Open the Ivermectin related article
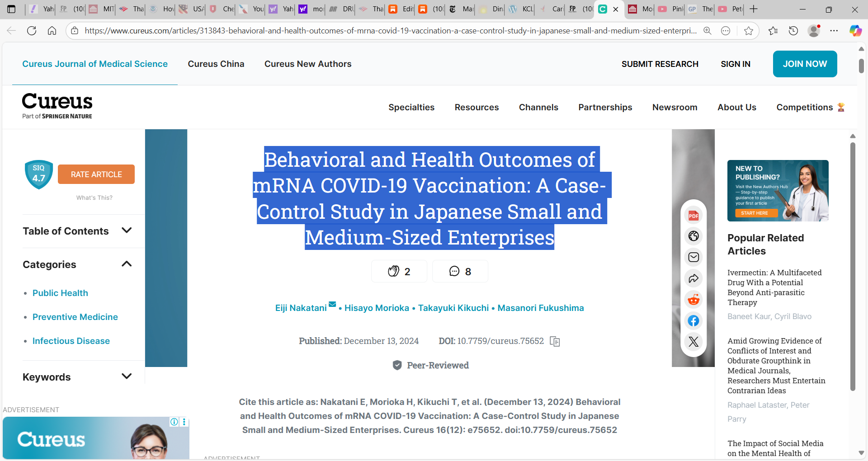The image size is (868, 461). tap(774, 287)
